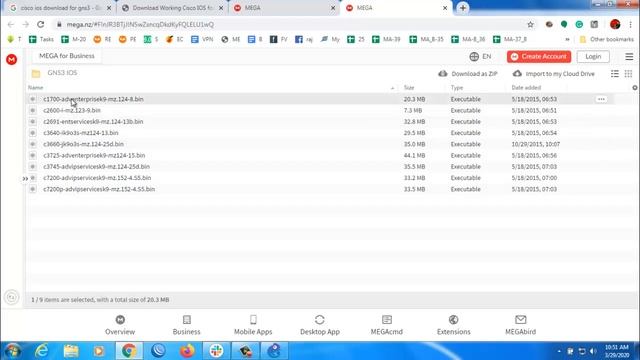Open Overview in the bottom bar

(120, 325)
